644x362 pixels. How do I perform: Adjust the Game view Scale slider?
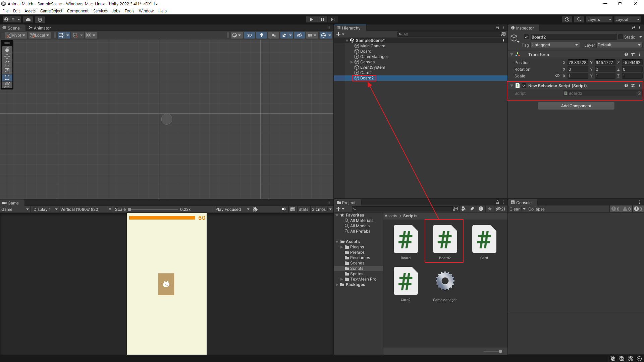coord(130,209)
